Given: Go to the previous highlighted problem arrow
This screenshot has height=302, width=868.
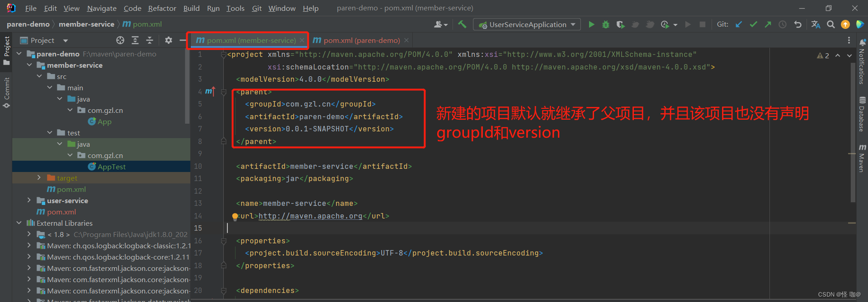Looking at the screenshot, I should [x=838, y=56].
